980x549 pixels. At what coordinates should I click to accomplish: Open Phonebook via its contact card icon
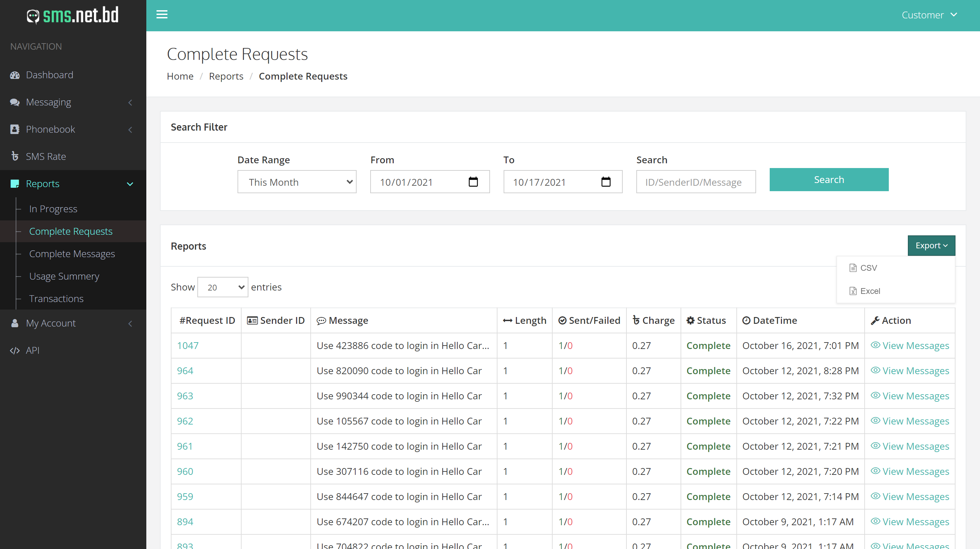coord(15,129)
